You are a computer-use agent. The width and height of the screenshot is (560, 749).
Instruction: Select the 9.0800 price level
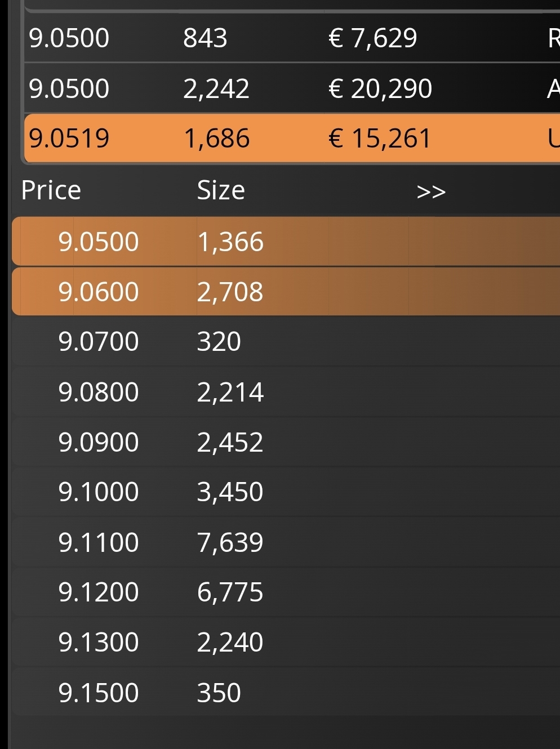point(99,392)
